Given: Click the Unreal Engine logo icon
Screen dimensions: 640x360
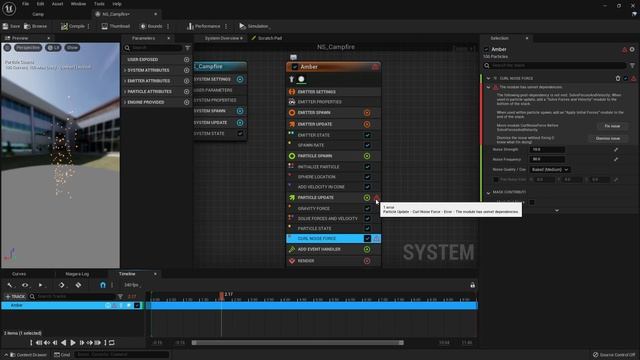Looking at the screenshot, I should pos(9,8).
